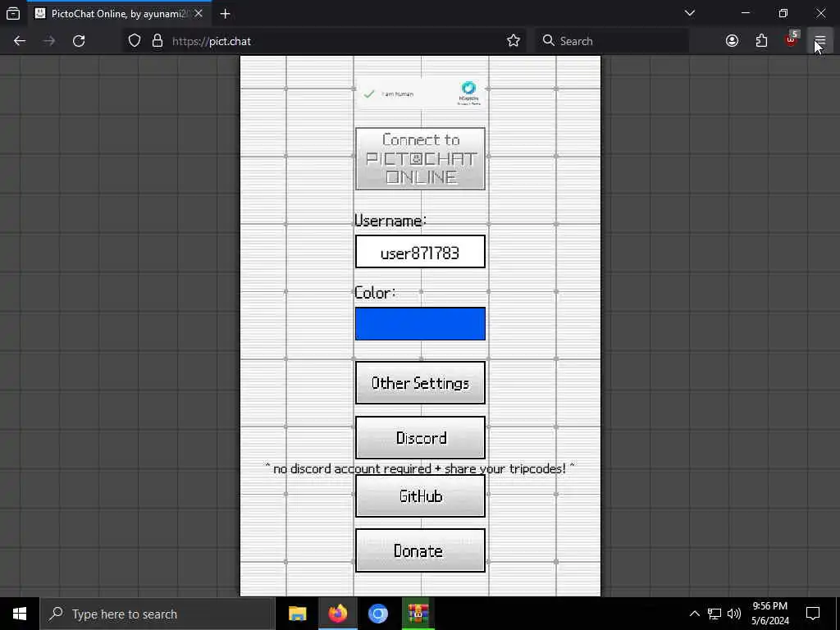Open the GitHub button
The width and height of the screenshot is (840, 630).
click(x=420, y=496)
